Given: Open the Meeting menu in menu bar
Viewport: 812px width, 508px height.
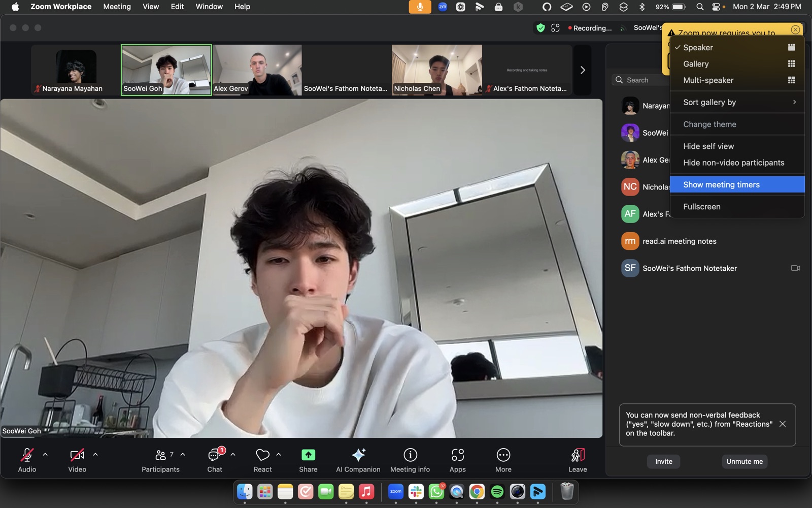Looking at the screenshot, I should coord(117,7).
